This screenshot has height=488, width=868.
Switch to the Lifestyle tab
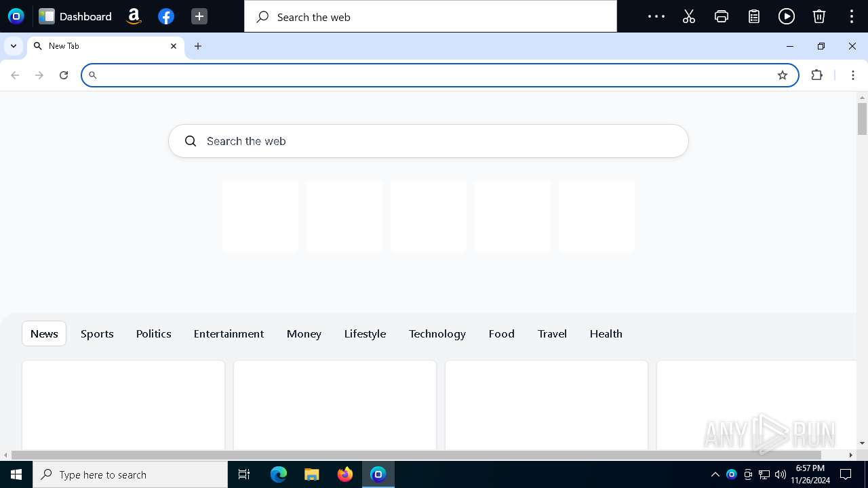365,333
